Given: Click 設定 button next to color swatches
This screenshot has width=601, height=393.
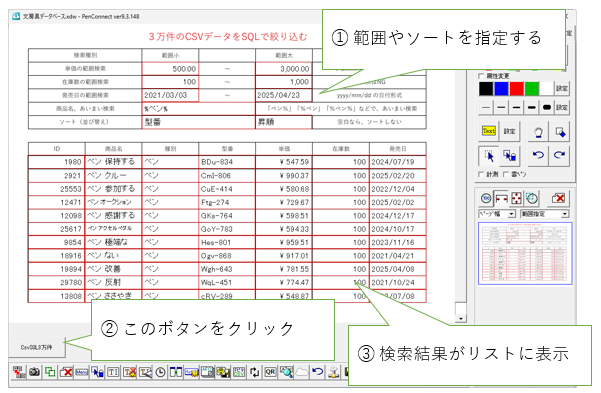Looking at the screenshot, I should pyautogui.click(x=562, y=89).
